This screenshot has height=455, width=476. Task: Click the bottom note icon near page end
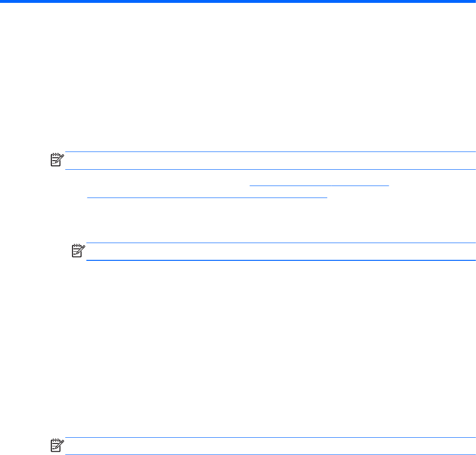(x=57, y=445)
